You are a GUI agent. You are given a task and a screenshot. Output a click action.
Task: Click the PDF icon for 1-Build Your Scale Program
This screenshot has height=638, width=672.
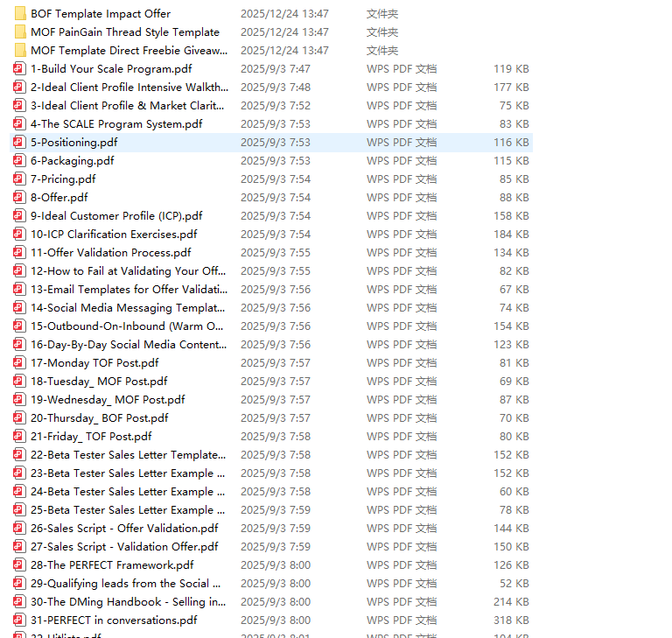point(20,69)
